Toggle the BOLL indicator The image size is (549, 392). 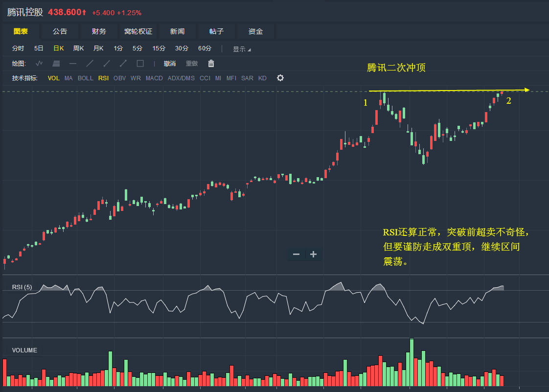pyautogui.click(x=86, y=78)
